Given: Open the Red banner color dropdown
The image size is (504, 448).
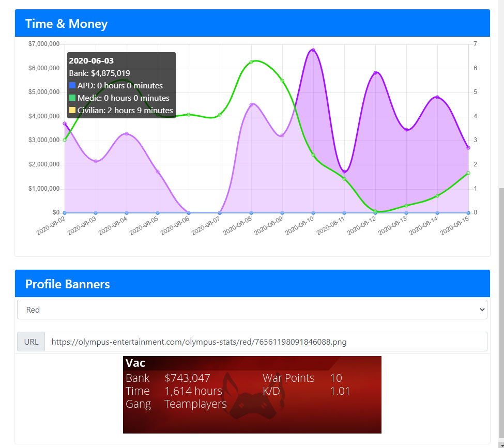Looking at the screenshot, I should point(252,310).
